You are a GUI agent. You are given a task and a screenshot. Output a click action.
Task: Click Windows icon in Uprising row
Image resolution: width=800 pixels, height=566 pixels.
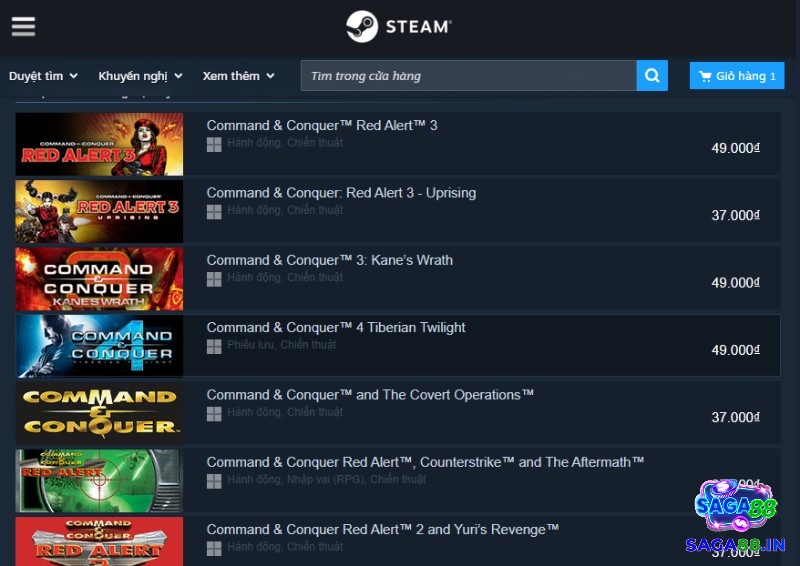tap(214, 212)
